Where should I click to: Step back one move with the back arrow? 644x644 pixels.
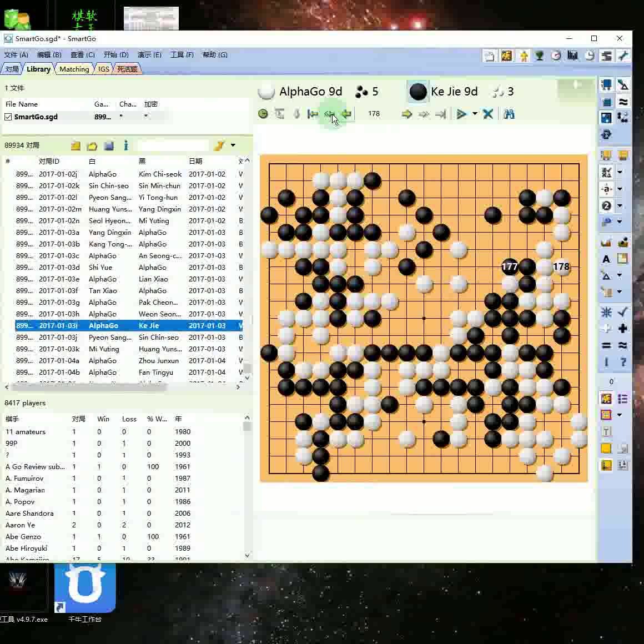point(346,114)
